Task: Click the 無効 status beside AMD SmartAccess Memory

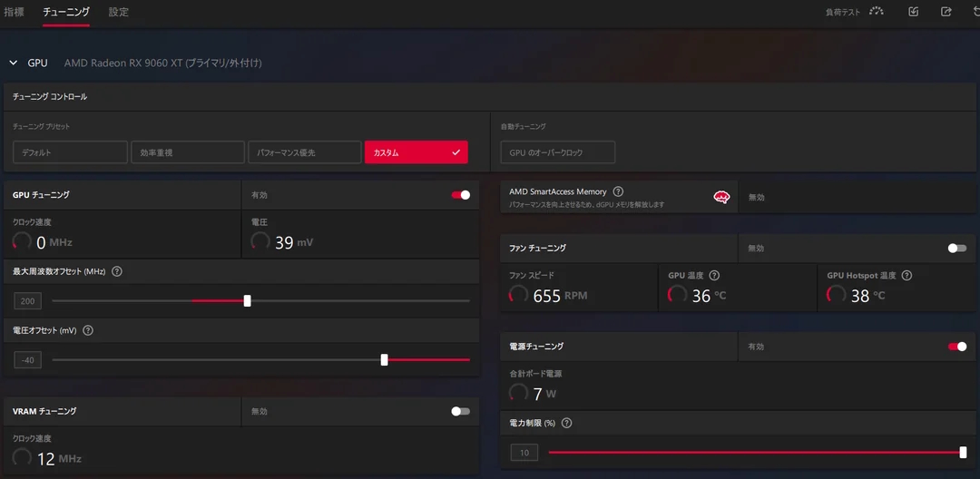Action: (x=756, y=198)
